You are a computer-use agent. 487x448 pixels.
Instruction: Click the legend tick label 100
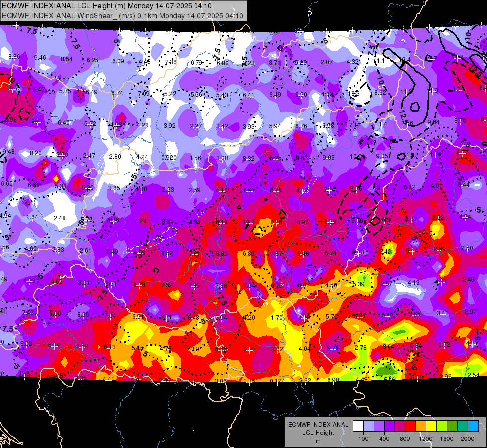point(363,439)
